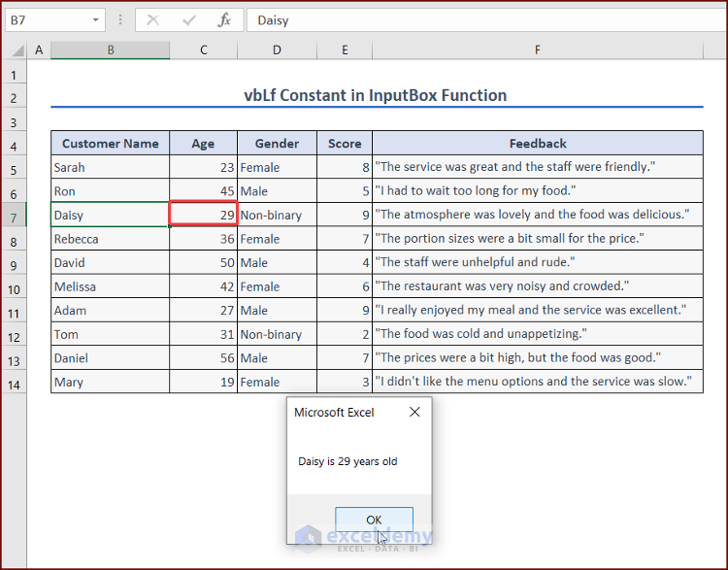Viewport: 728px width, 570px height.
Task: Select column E header
Action: [x=345, y=50]
